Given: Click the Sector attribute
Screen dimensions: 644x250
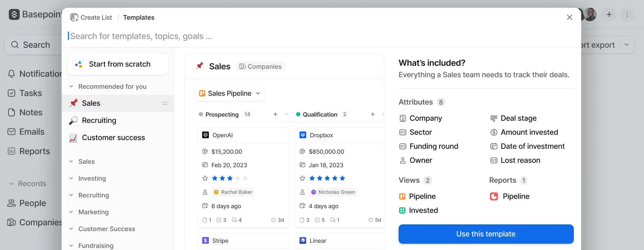Looking at the screenshot, I should point(416,132).
